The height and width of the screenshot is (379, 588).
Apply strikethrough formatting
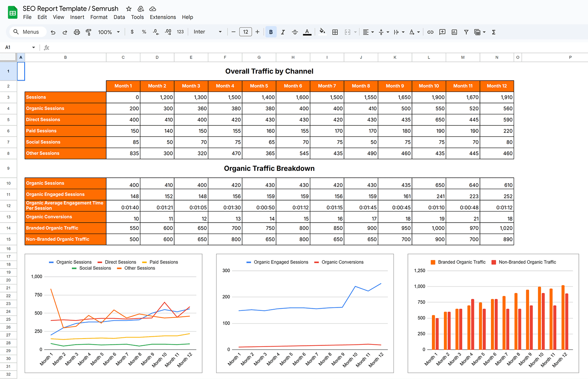click(x=295, y=32)
